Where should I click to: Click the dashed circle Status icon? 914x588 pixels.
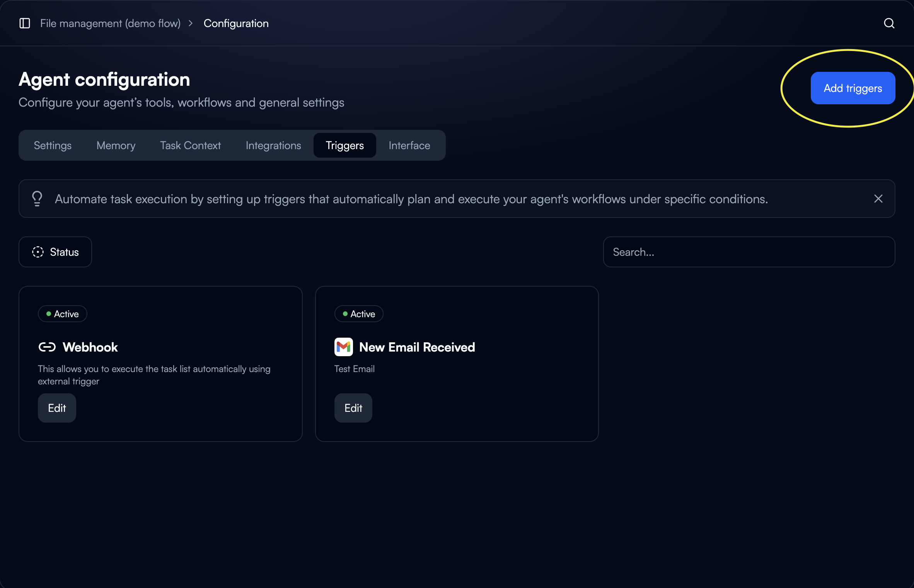38,252
